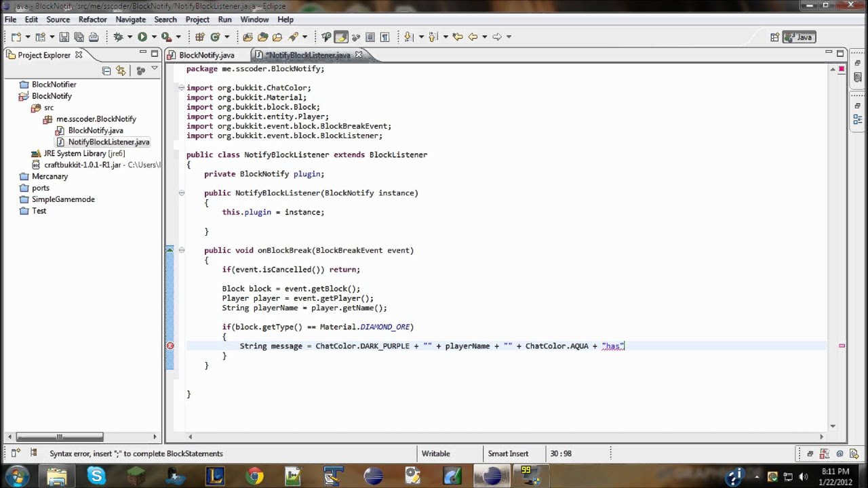Open the Run configurations dropdown arrow
Viewport: 868px width, 488px height.
154,37
